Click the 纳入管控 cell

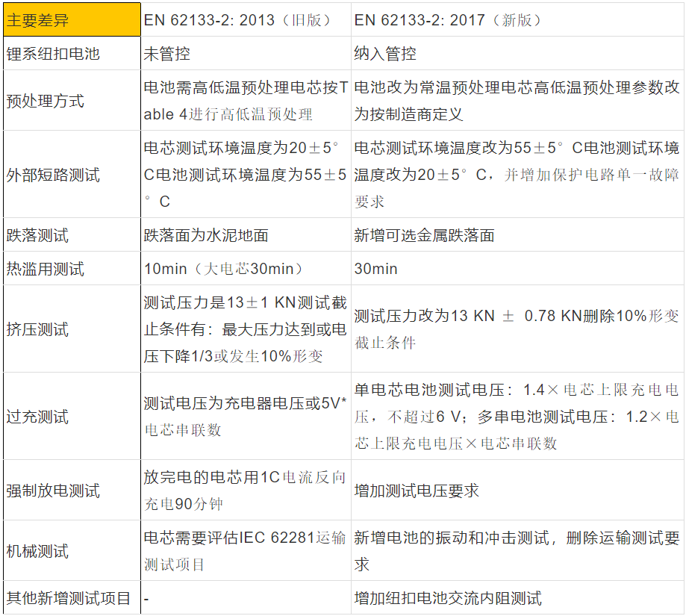385,54
